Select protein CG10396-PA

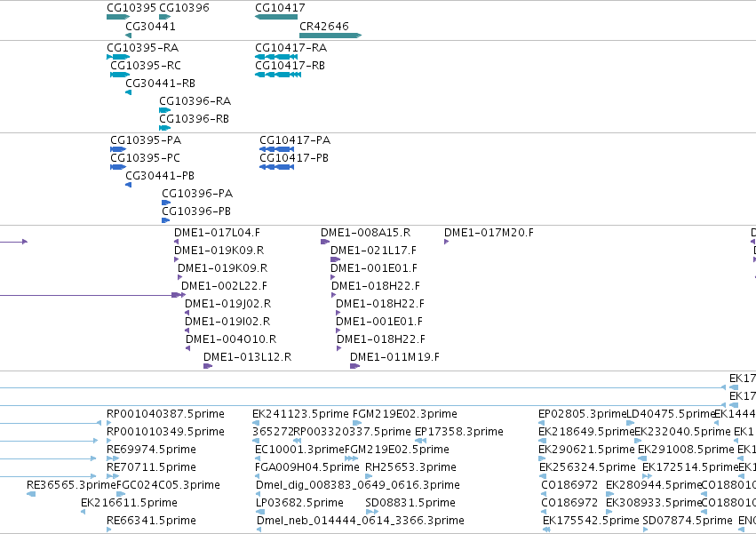point(166,203)
